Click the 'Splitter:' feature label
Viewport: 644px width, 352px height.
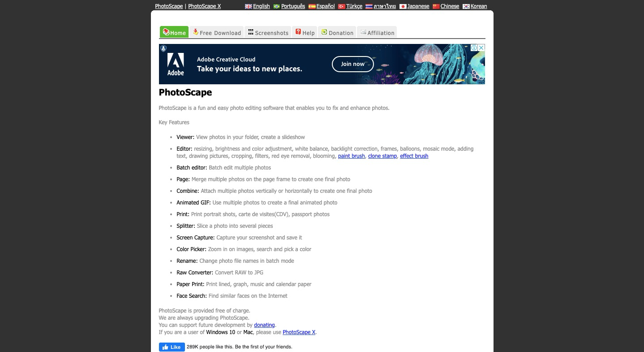pyautogui.click(x=186, y=226)
